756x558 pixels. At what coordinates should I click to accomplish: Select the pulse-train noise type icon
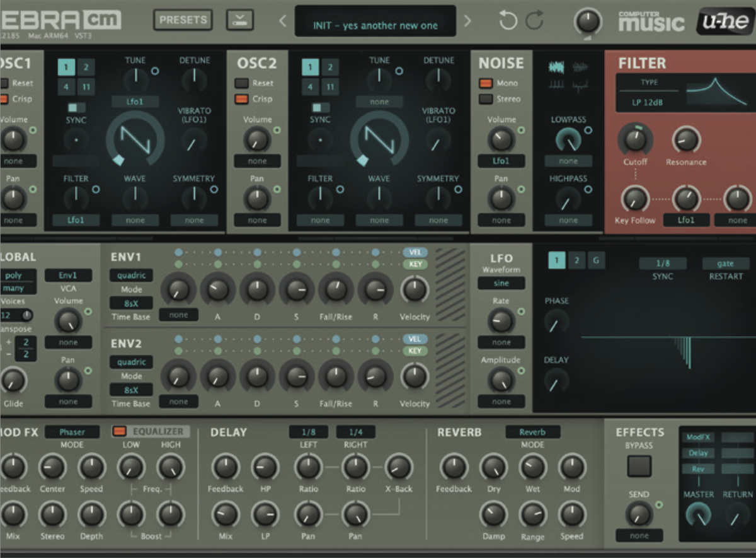tap(558, 85)
